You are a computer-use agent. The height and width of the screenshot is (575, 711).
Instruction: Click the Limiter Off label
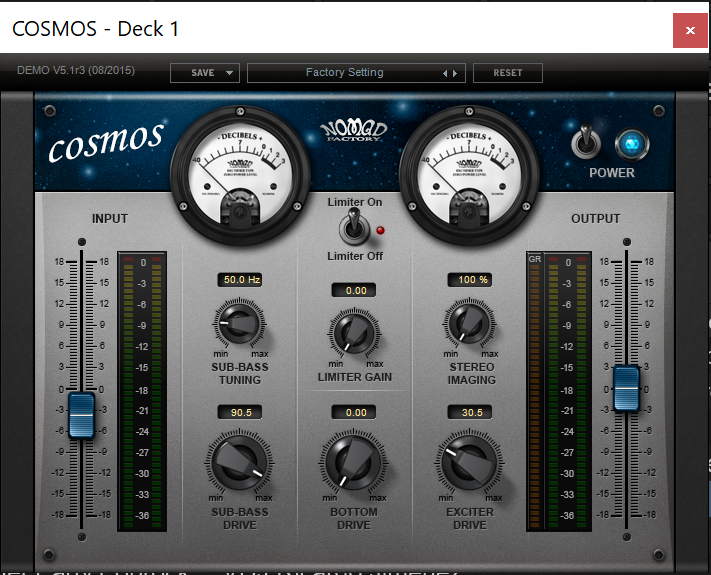click(x=355, y=256)
